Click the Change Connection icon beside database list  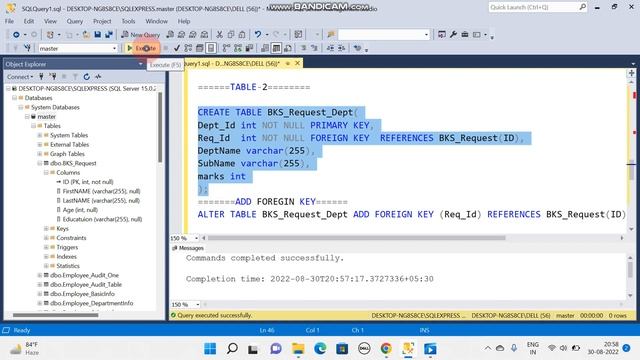pyautogui.click(x=27, y=48)
